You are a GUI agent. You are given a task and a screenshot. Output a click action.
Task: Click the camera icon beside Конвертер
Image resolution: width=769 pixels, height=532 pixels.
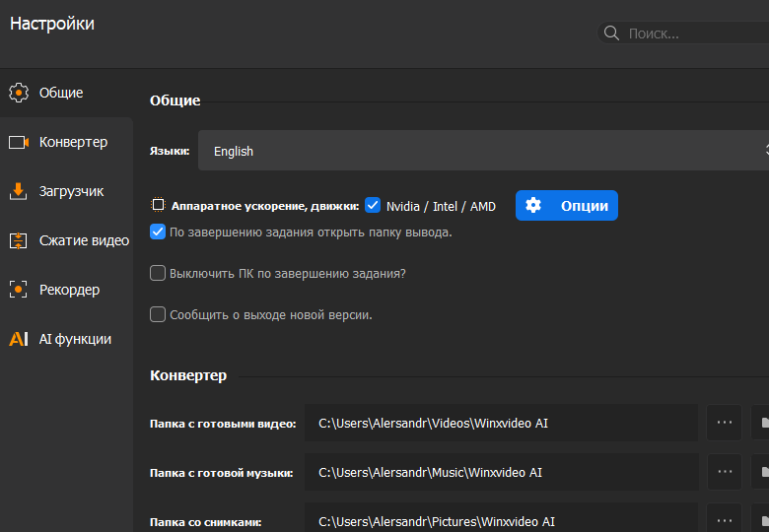(19, 142)
